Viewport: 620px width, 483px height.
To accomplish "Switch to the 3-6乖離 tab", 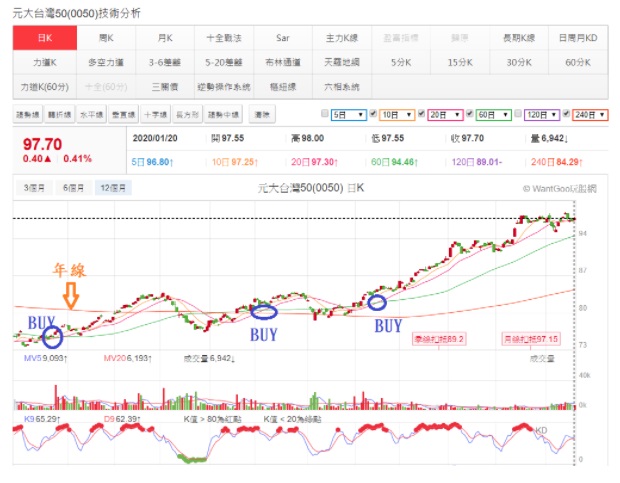I will 165,62.
